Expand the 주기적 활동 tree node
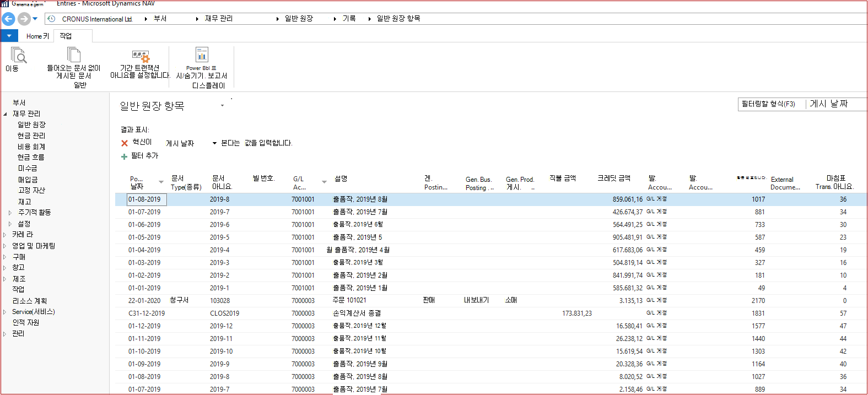 (10, 213)
